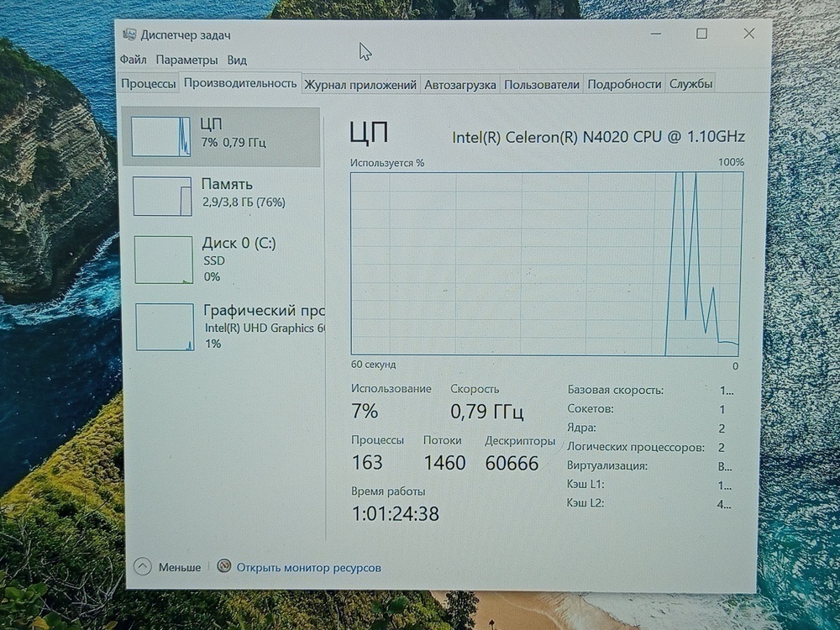The image size is (840, 630).
Task: Open the Параметры menu
Action: pos(186,60)
